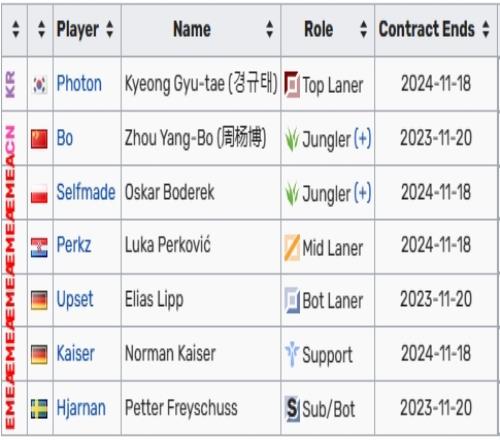
Task: Expand Bo's Jungler (+) details
Action: [x=362, y=138]
